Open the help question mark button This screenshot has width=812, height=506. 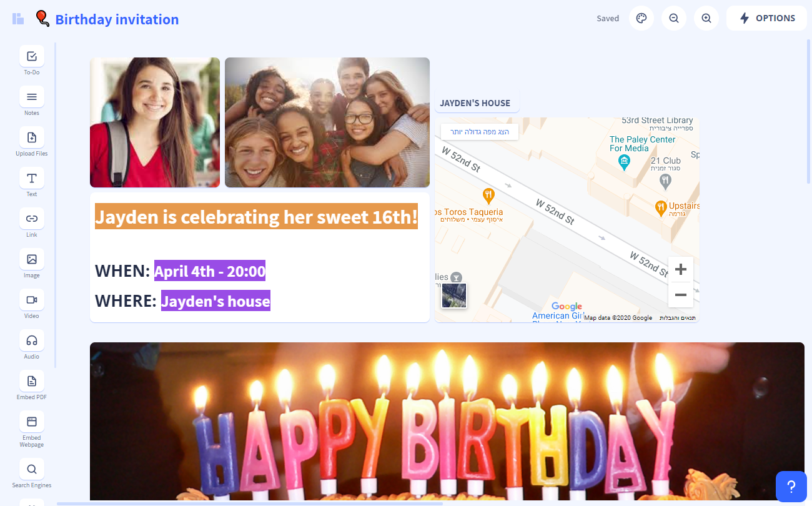click(x=791, y=487)
